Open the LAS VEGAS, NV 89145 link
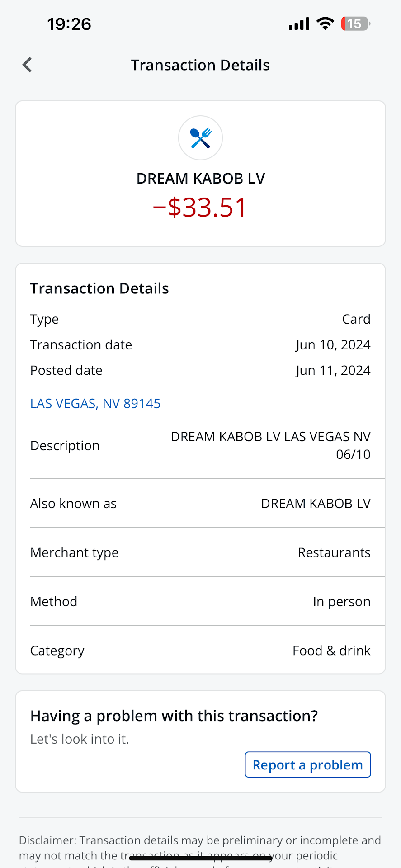The image size is (401, 868). tap(95, 403)
